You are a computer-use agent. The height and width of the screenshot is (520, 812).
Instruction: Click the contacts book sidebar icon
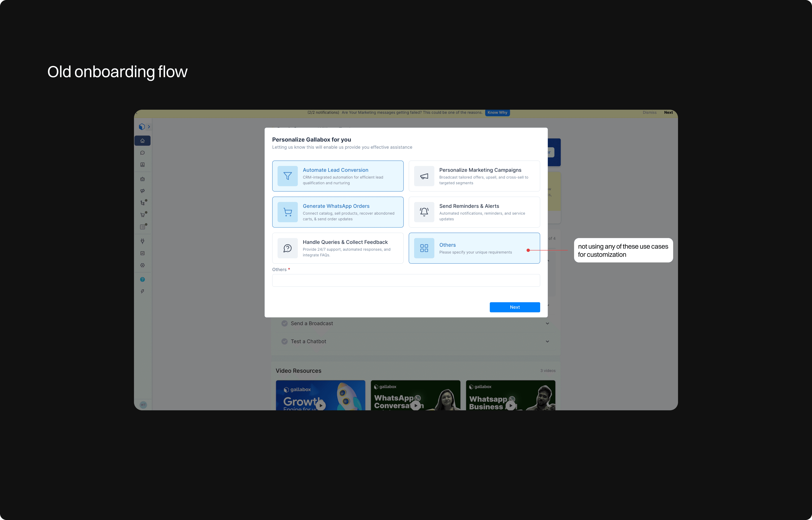pos(142,165)
